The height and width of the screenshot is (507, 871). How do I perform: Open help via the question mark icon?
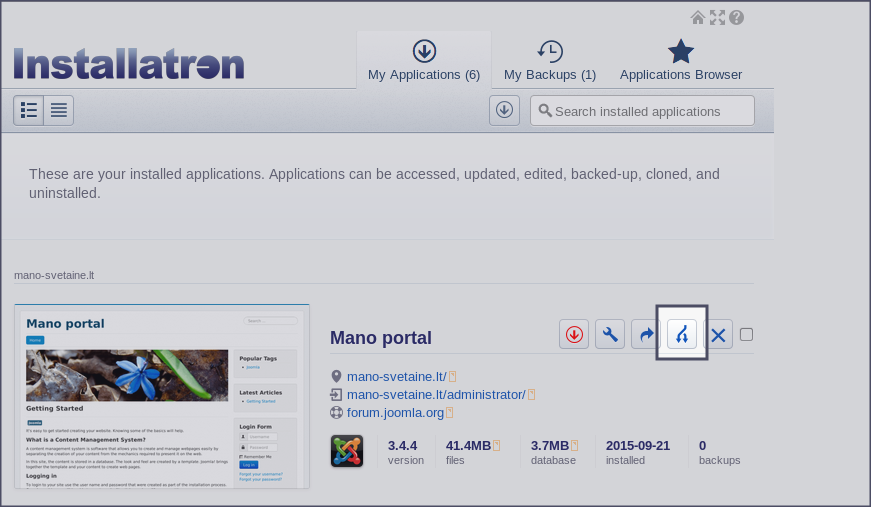737,18
